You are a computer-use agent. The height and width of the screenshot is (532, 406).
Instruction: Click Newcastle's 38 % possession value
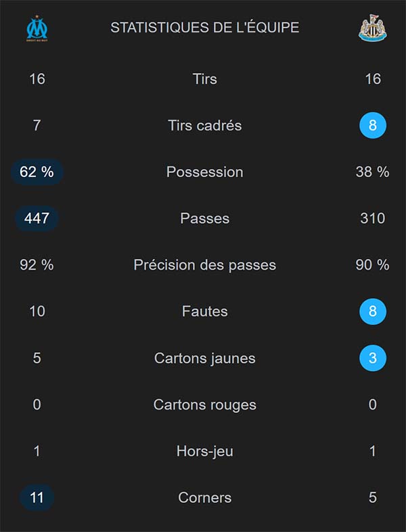(373, 172)
